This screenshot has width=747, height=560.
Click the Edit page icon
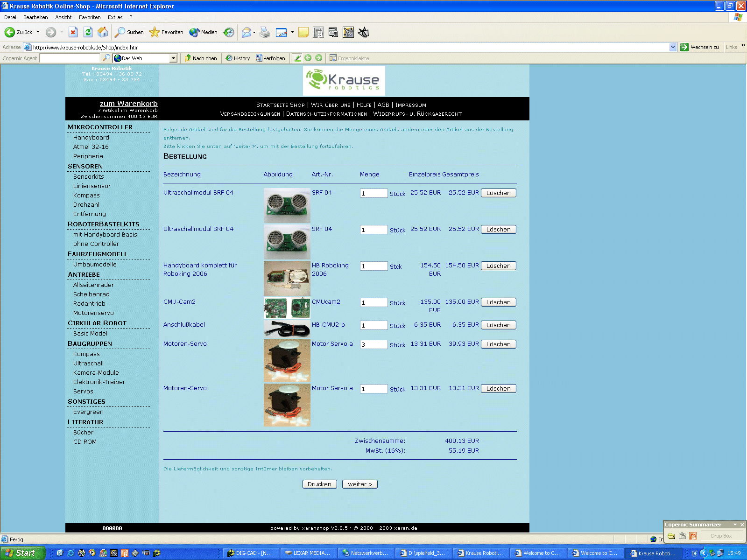[281, 32]
